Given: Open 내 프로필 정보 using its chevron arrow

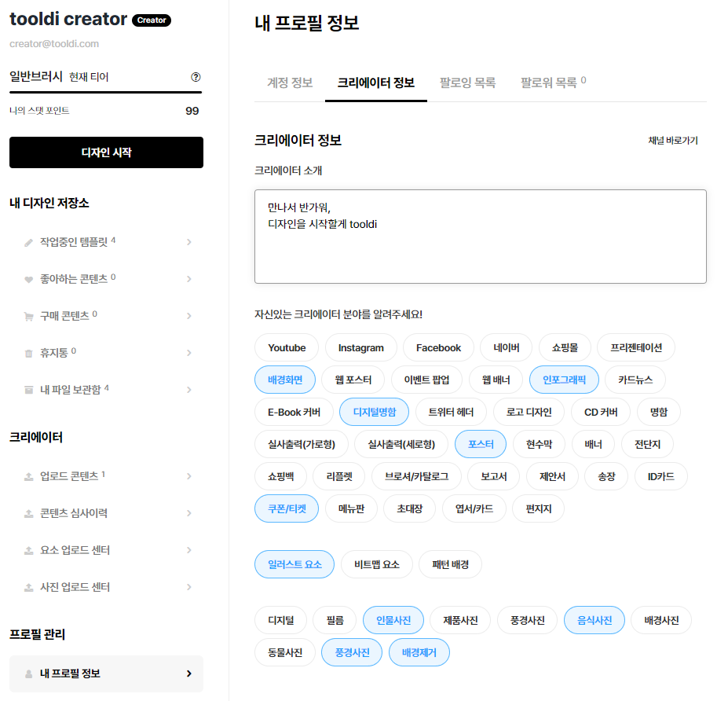Looking at the screenshot, I should click(x=189, y=673).
